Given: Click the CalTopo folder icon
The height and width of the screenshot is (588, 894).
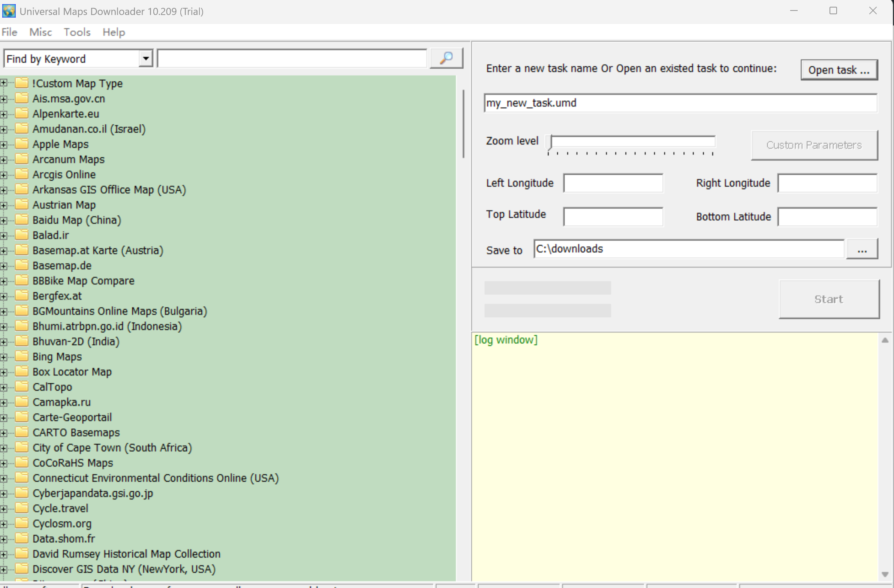Looking at the screenshot, I should (22, 387).
